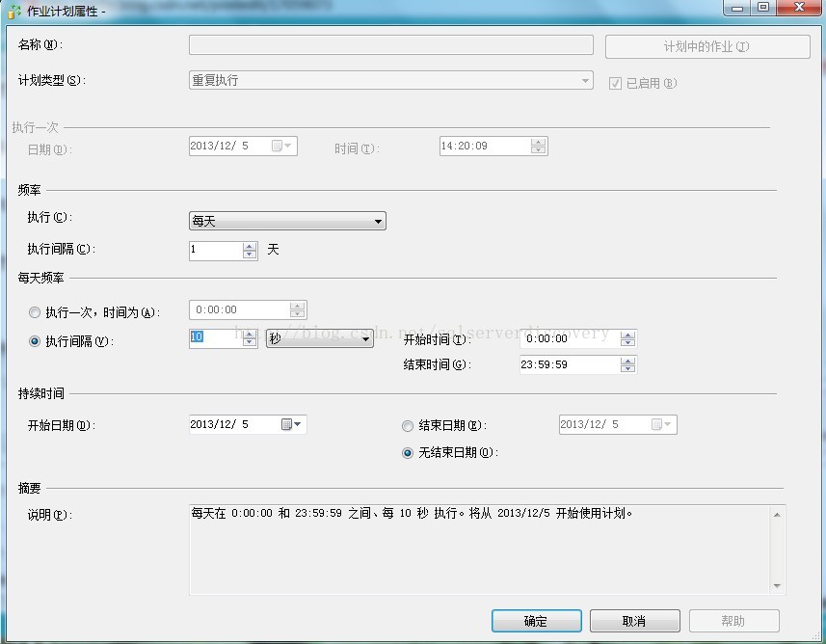Select 执行一次，时间为 radio option
Screen dimensions: 826x644
point(35,312)
